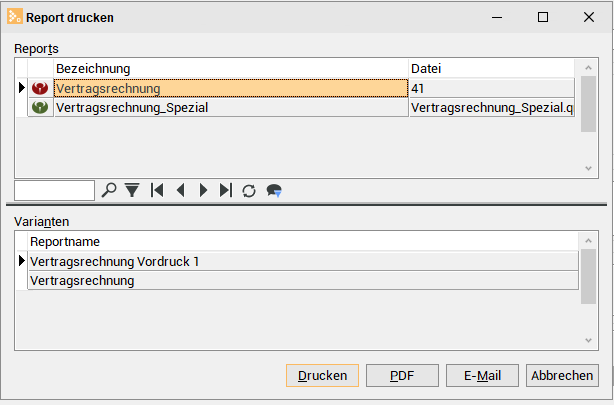The image size is (614, 405).
Task: Export report with PDF button
Action: click(402, 376)
